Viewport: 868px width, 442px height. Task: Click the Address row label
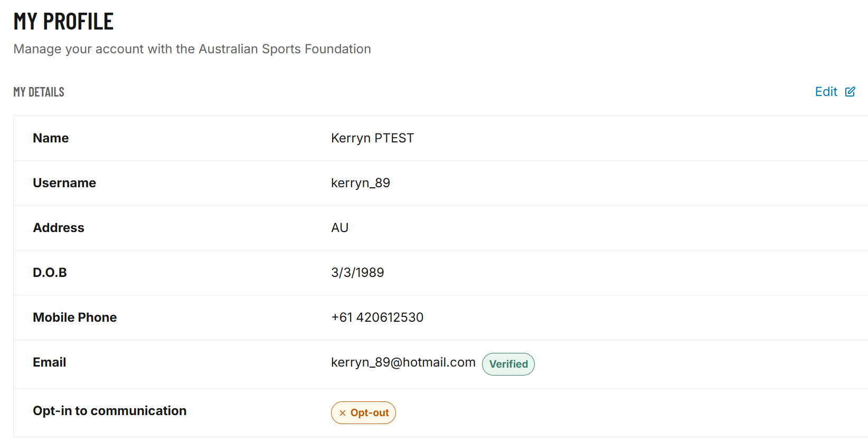pos(59,228)
